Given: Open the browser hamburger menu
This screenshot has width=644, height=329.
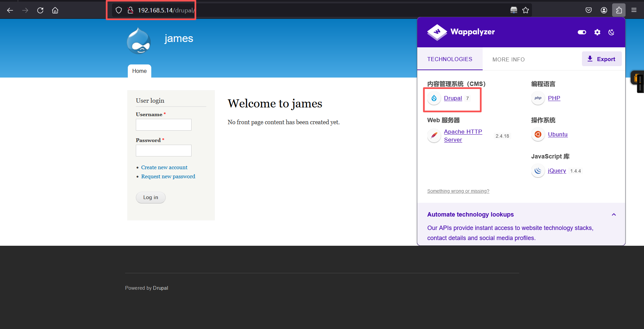Looking at the screenshot, I should pyautogui.click(x=634, y=10).
